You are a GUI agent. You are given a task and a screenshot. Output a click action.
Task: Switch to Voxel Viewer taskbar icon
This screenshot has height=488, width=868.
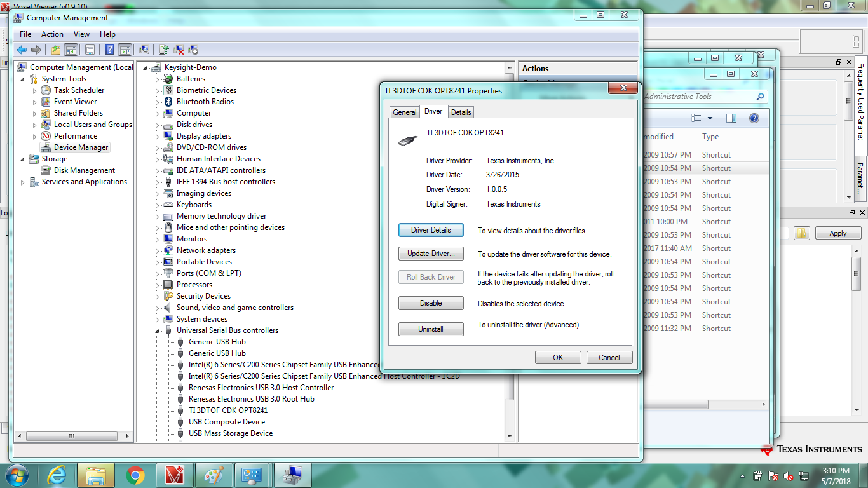point(174,475)
